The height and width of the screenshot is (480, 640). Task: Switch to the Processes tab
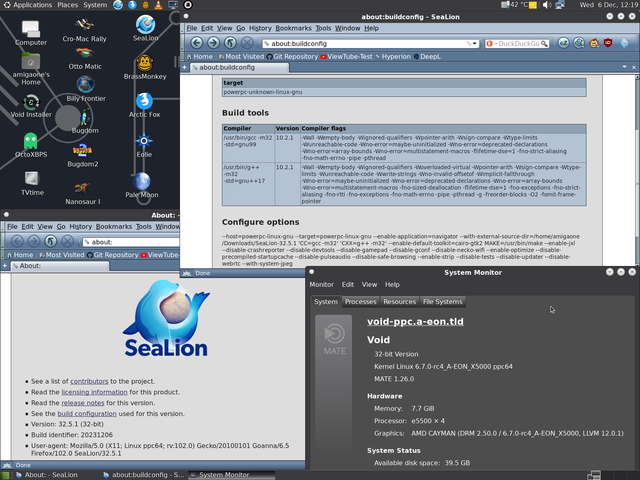[x=360, y=302]
